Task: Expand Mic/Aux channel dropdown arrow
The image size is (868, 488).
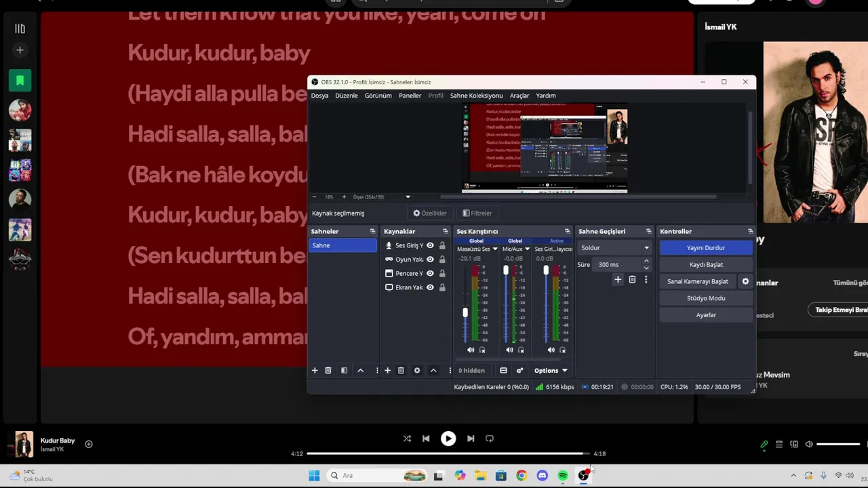Action: tap(527, 249)
